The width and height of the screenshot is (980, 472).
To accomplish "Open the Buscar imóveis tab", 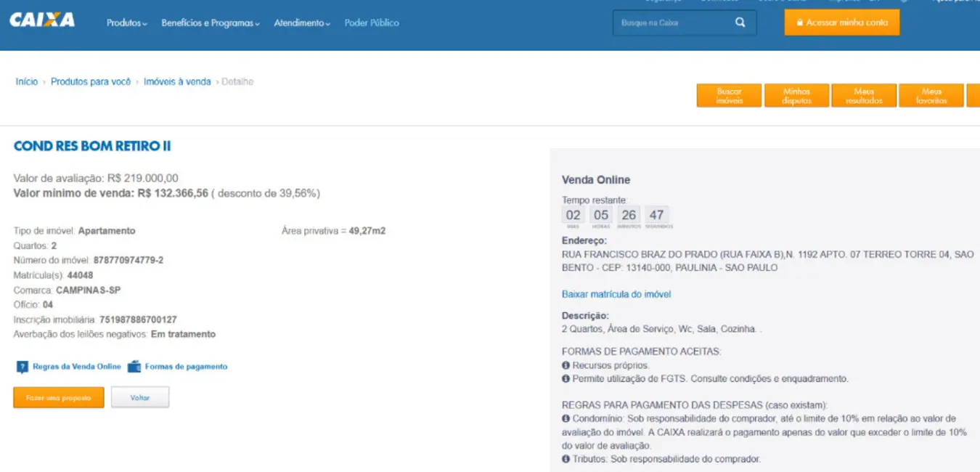I will point(729,96).
